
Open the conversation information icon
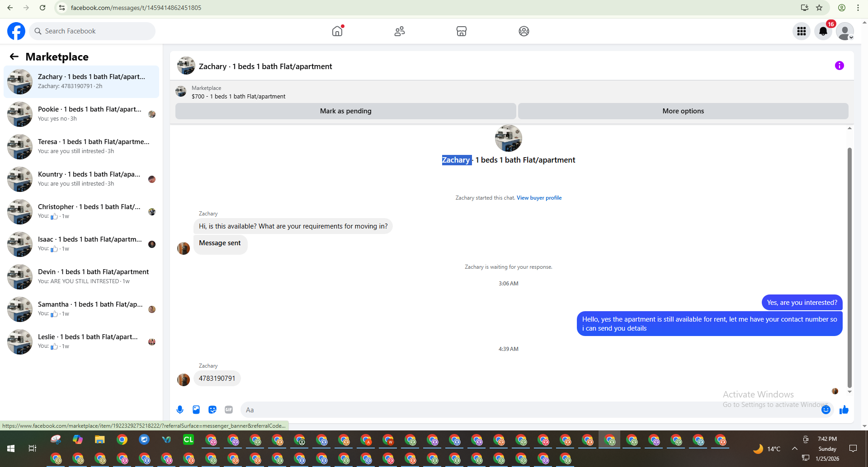(840, 65)
